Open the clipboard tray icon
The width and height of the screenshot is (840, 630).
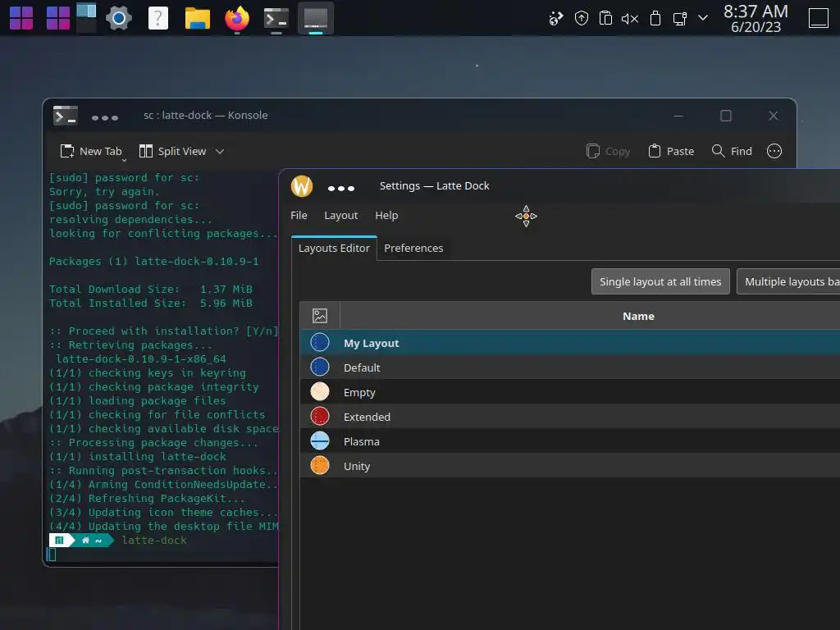(605, 19)
